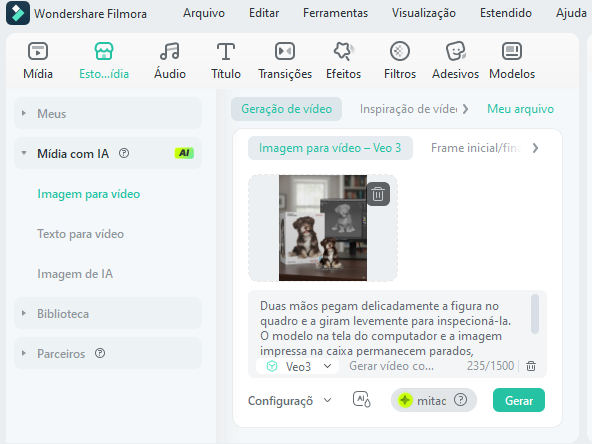592x444 pixels.
Task: Open the Ajuda menu
Action: click(571, 13)
